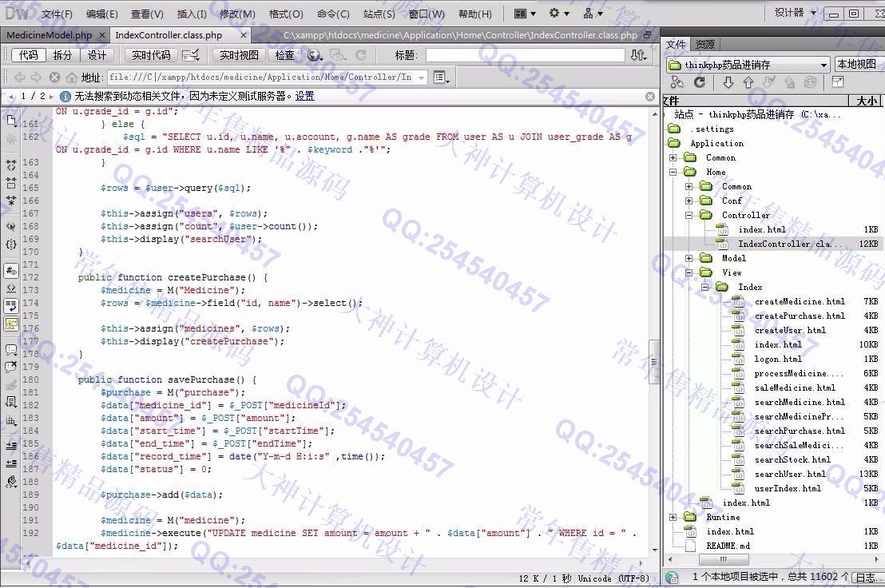Click the Select Parent Tag icon
The image size is (885, 588).
click(10, 227)
